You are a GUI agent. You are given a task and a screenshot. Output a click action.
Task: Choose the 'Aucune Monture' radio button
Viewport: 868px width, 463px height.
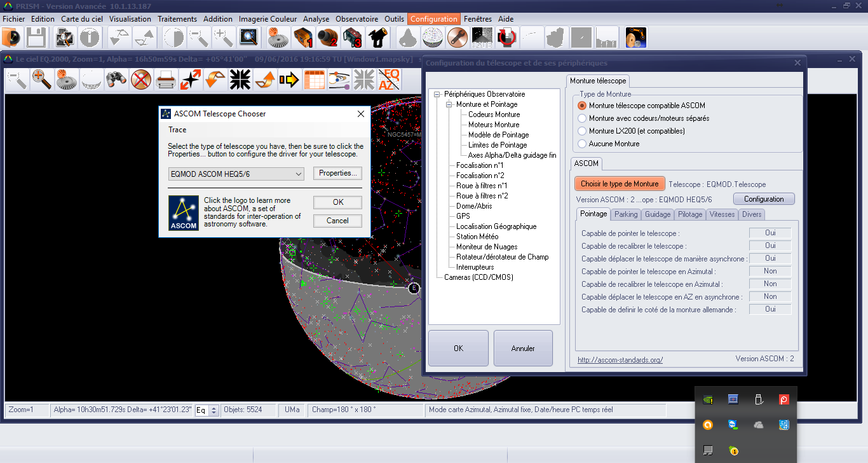[582, 144]
